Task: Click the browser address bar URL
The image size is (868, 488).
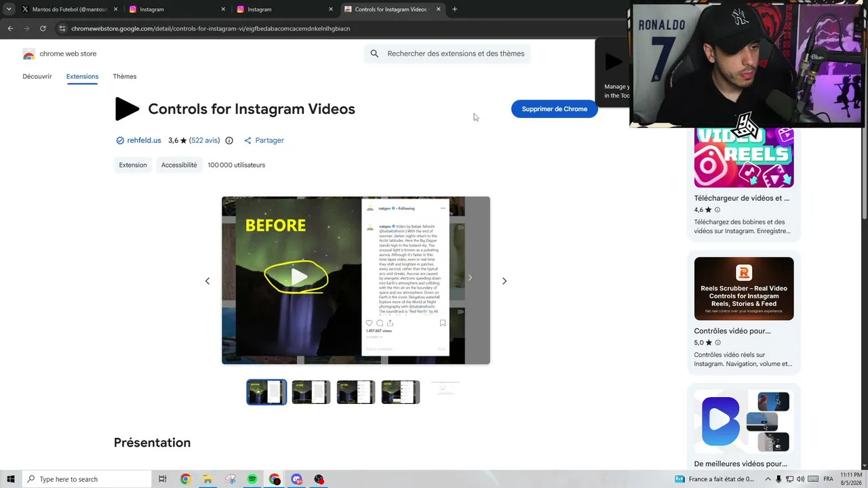Action: click(x=211, y=28)
